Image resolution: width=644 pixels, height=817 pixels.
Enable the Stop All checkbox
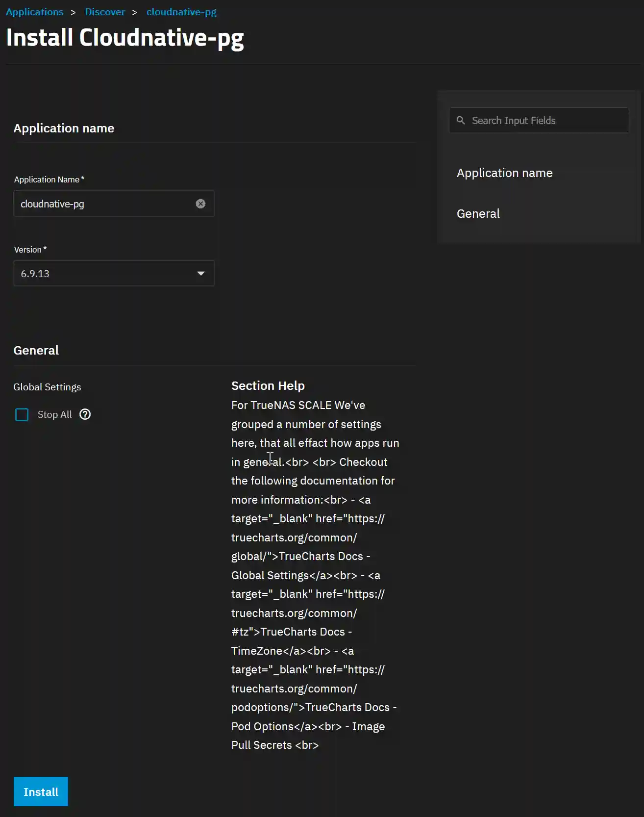(22, 414)
